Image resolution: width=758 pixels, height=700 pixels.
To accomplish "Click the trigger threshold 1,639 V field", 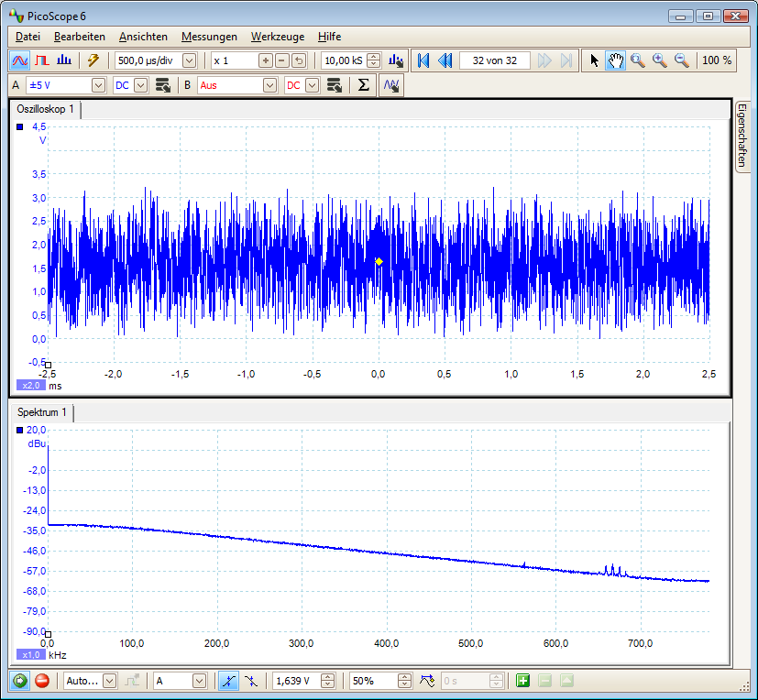I will click(x=301, y=681).
